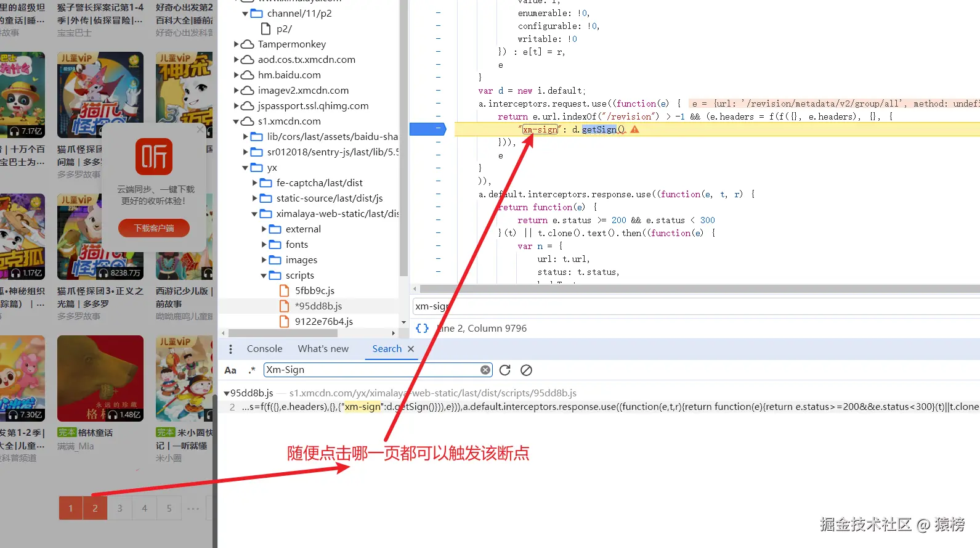This screenshot has height=548, width=980.
Task: Click the pretty-print curly braces icon
Action: (x=422, y=328)
